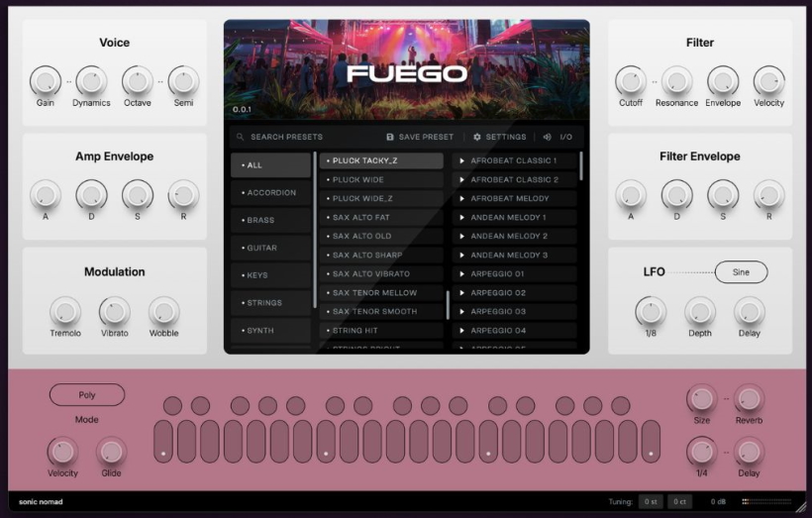Select the Brass preset category
The image size is (812, 518).
tap(270, 220)
